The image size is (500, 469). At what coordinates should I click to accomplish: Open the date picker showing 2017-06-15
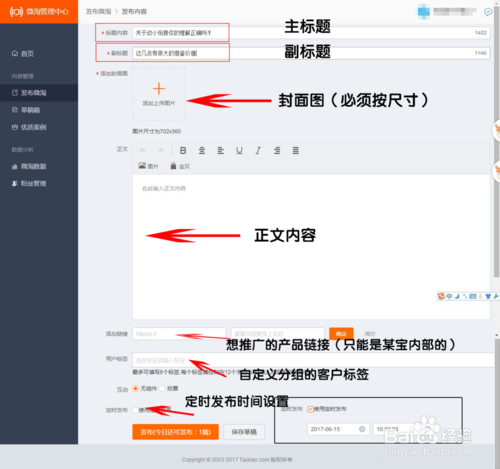(x=338, y=429)
